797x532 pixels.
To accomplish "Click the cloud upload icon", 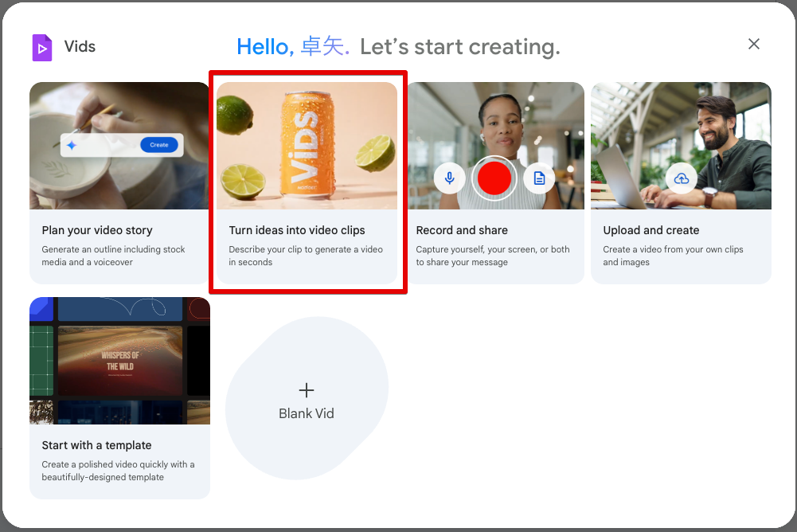I will tap(682, 178).
